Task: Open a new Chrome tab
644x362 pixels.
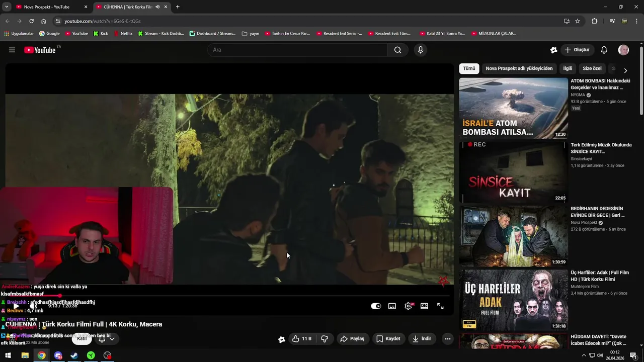Action: (178, 7)
